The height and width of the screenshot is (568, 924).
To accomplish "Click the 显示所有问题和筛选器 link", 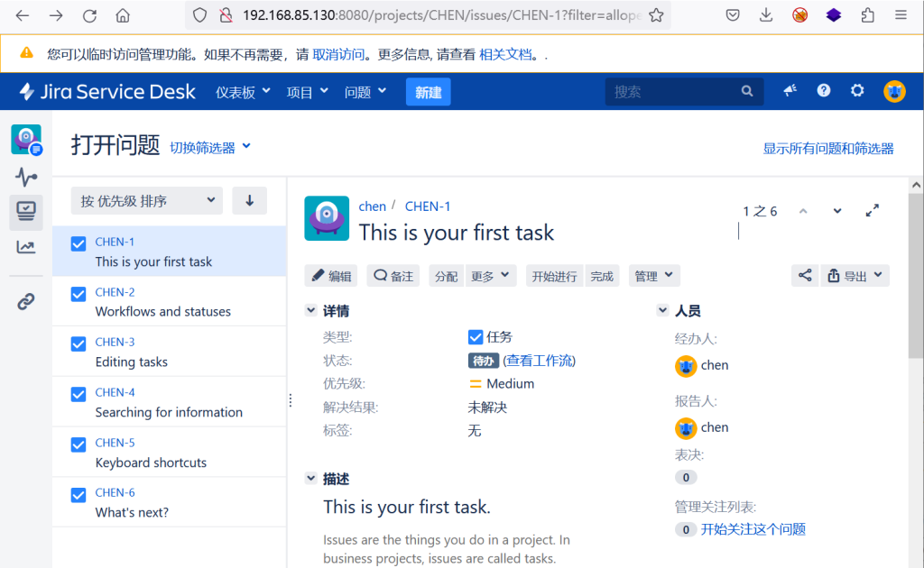I will coord(828,149).
